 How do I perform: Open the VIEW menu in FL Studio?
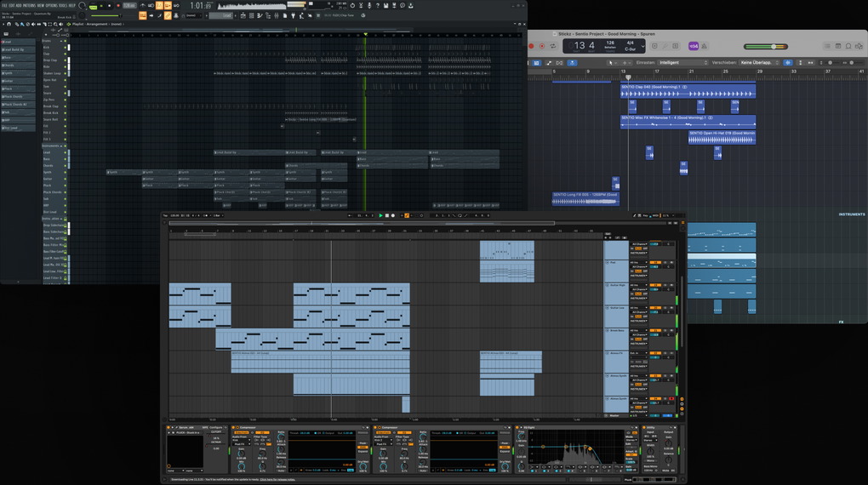tap(40, 6)
